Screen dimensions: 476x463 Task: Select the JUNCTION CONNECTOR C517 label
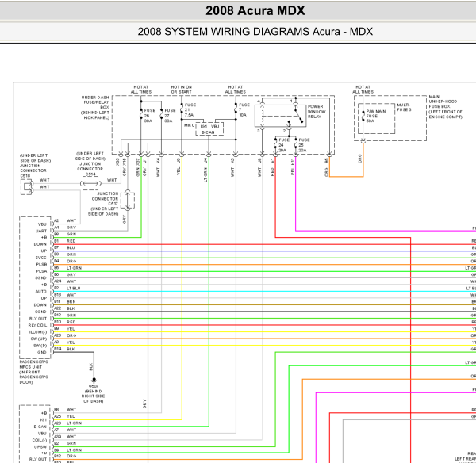tap(103, 204)
